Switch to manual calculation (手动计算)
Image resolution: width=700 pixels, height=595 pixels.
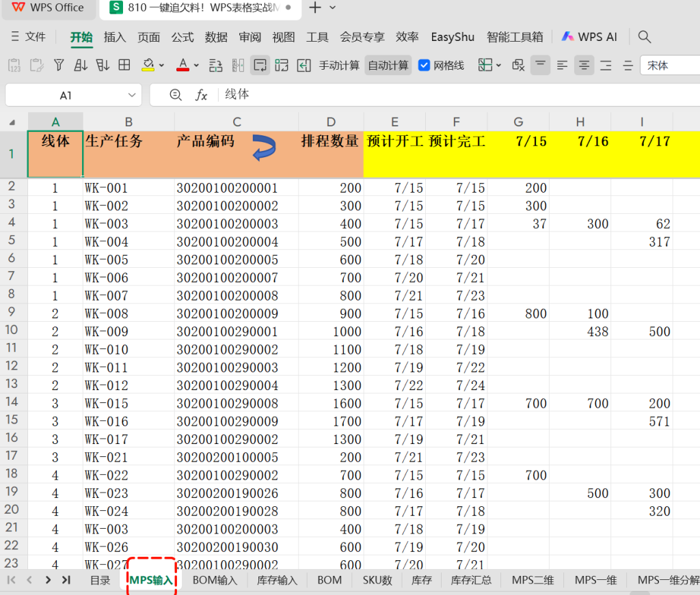339,66
